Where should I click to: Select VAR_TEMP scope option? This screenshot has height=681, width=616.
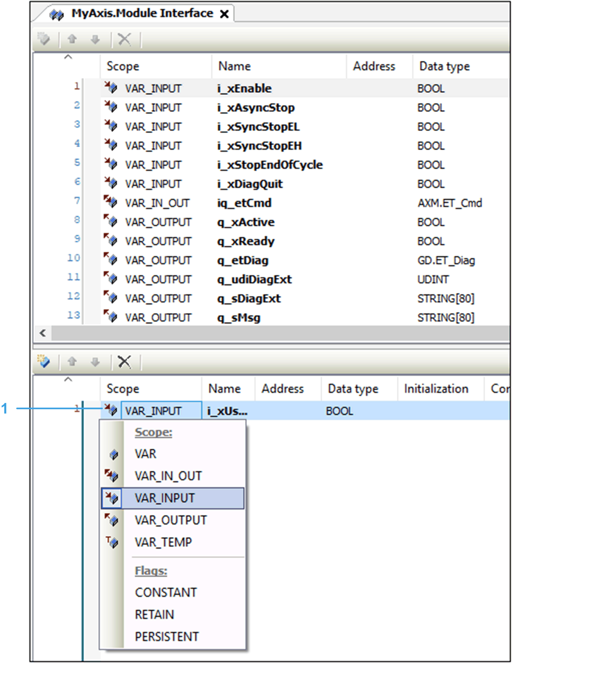[163, 542]
